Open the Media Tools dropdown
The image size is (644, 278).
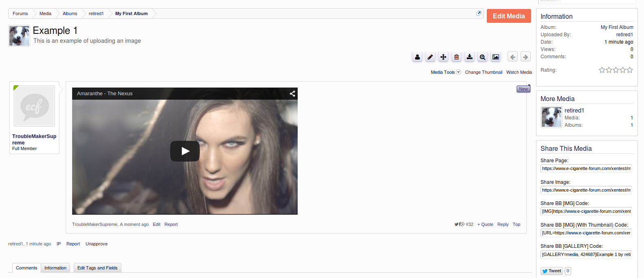coord(446,72)
